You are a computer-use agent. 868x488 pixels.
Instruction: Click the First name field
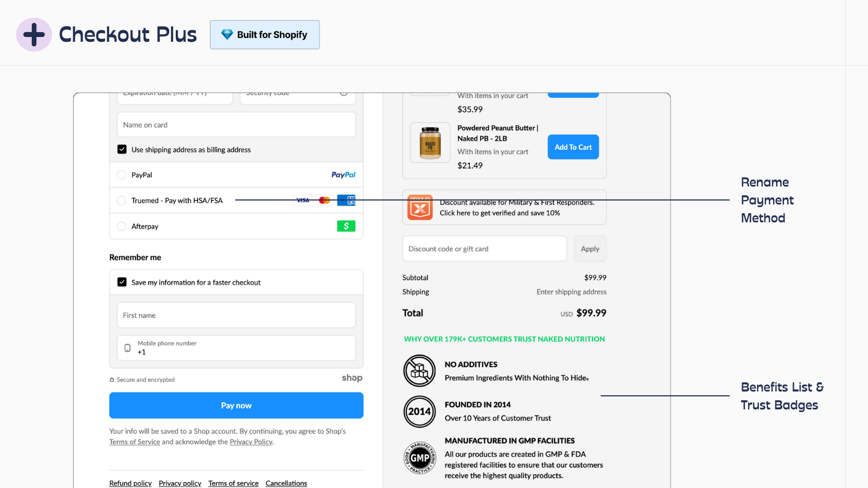(236, 315)
